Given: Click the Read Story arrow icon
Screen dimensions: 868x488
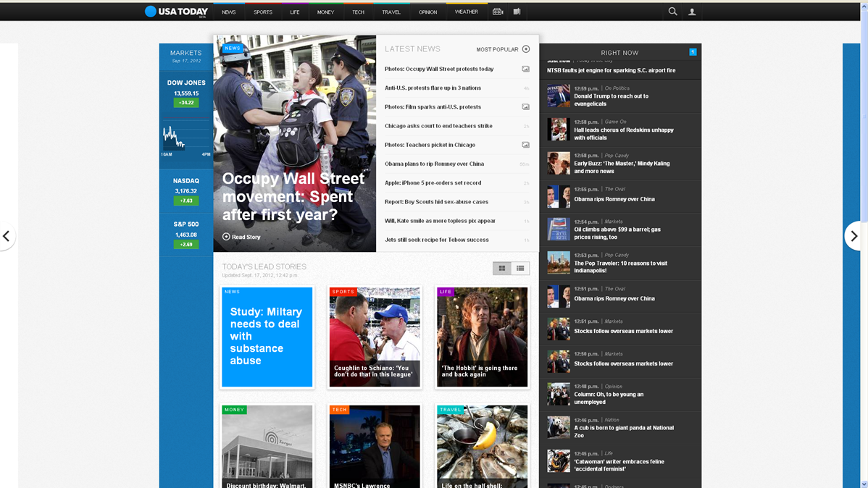Looking at the screenshot, I should (x=226, y=237).
